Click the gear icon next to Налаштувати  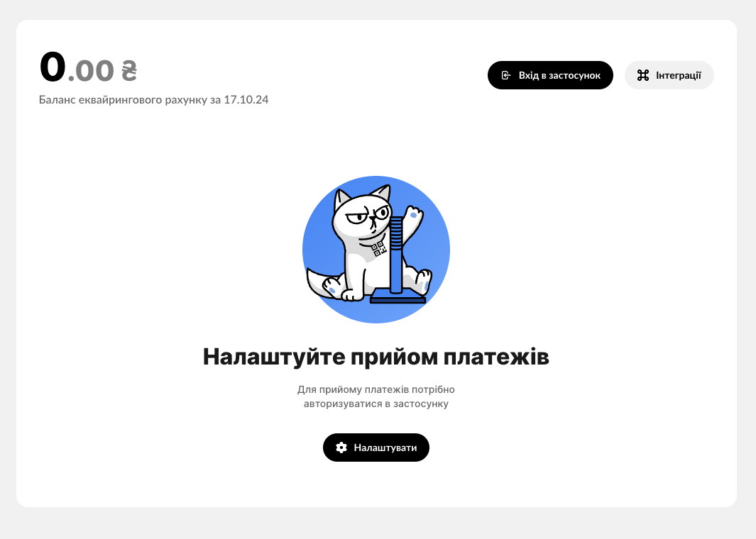point(341,448)
